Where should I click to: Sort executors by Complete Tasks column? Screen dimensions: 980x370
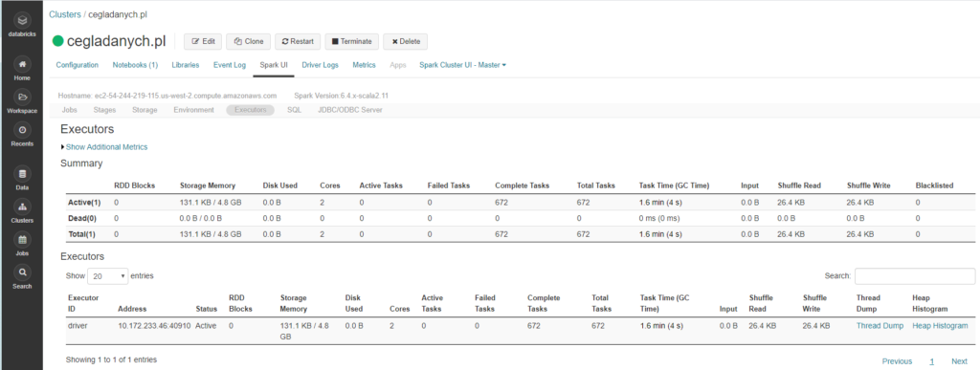point(544,303)
